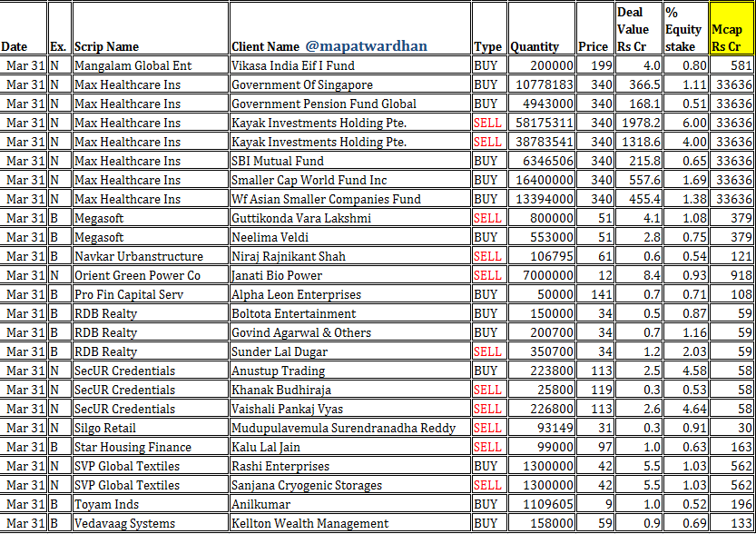Click the Price column header
Screen dimensions: 756x534
pos(595,28)
